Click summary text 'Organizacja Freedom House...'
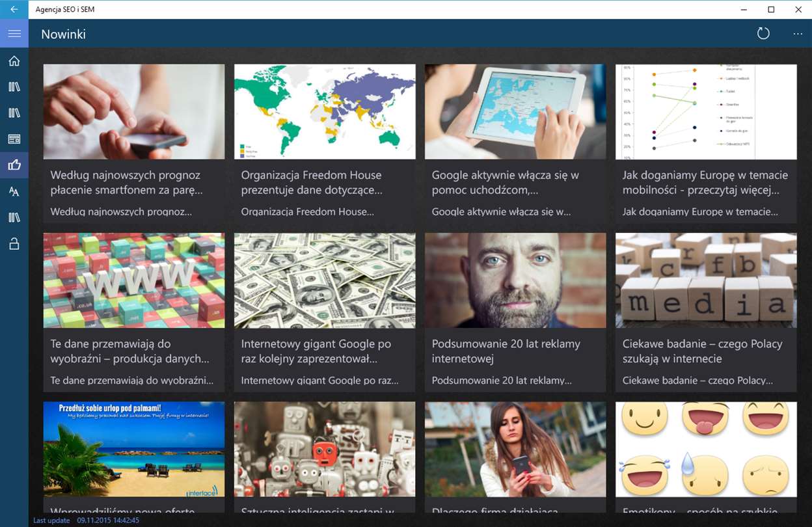The height and width of the screenshot is (527, 812). pyautogui.click(x=308, y=211)
